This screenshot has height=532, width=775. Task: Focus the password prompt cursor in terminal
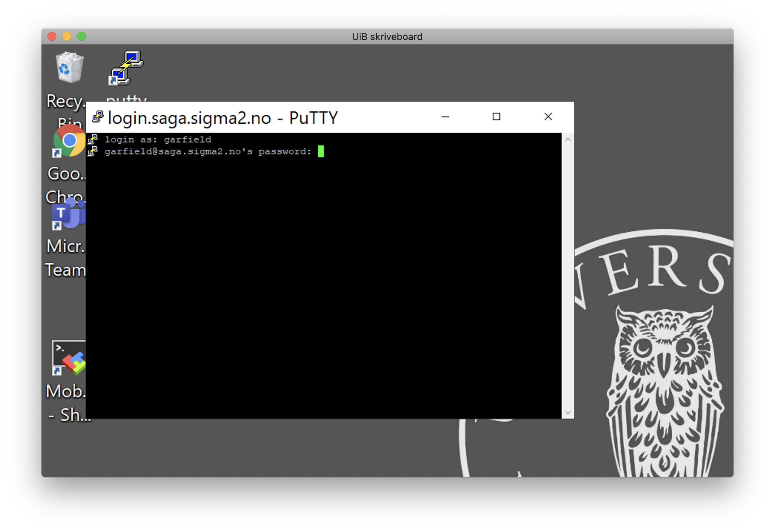click(x=321, y=151)
